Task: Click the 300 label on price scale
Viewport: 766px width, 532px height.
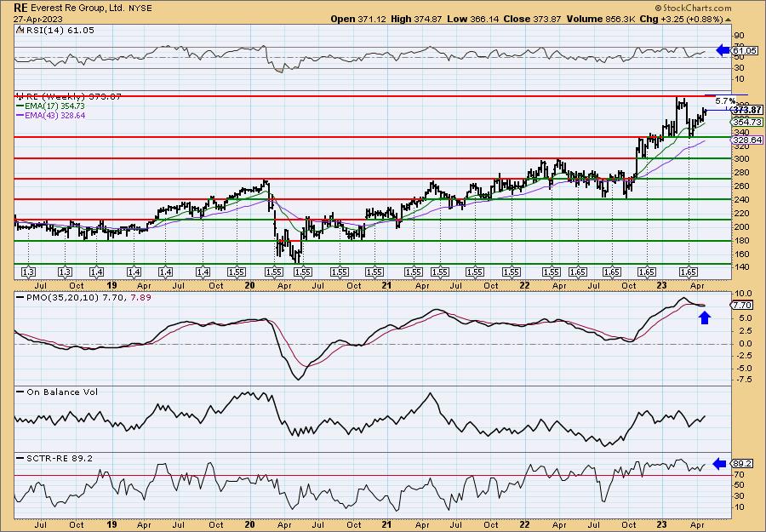Action: pos(741,159)
